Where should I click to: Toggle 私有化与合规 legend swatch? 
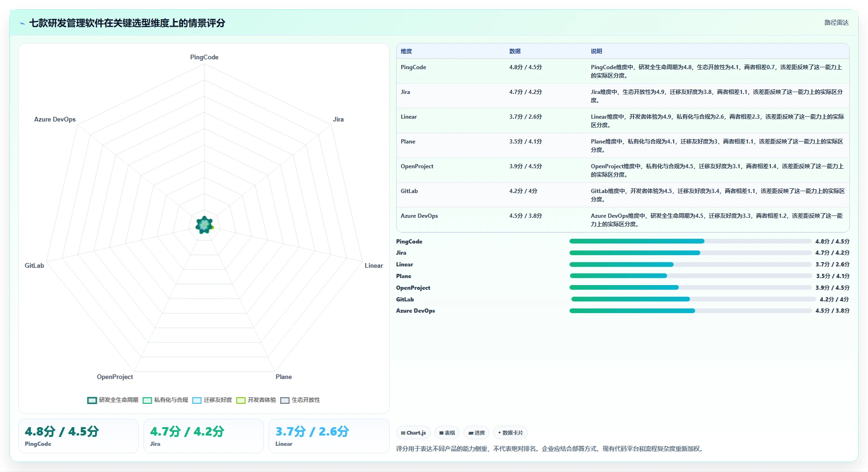click(x=147, y=400)
